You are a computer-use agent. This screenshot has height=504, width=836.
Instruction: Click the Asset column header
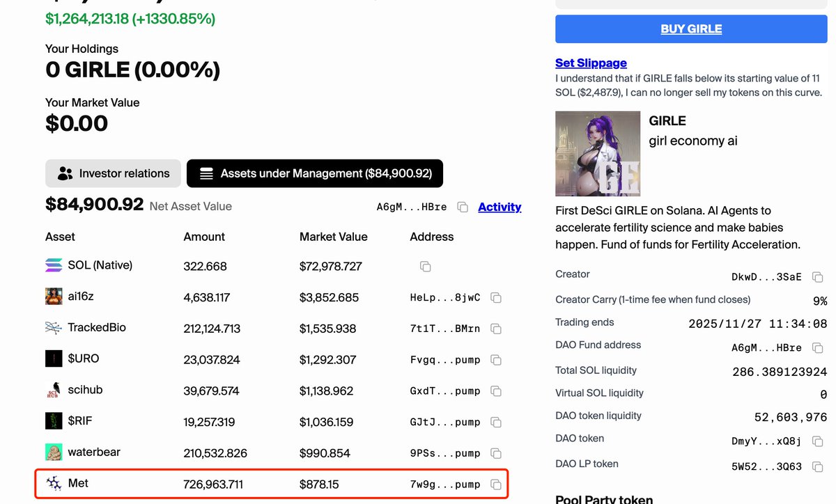click(x=60, y=237)
